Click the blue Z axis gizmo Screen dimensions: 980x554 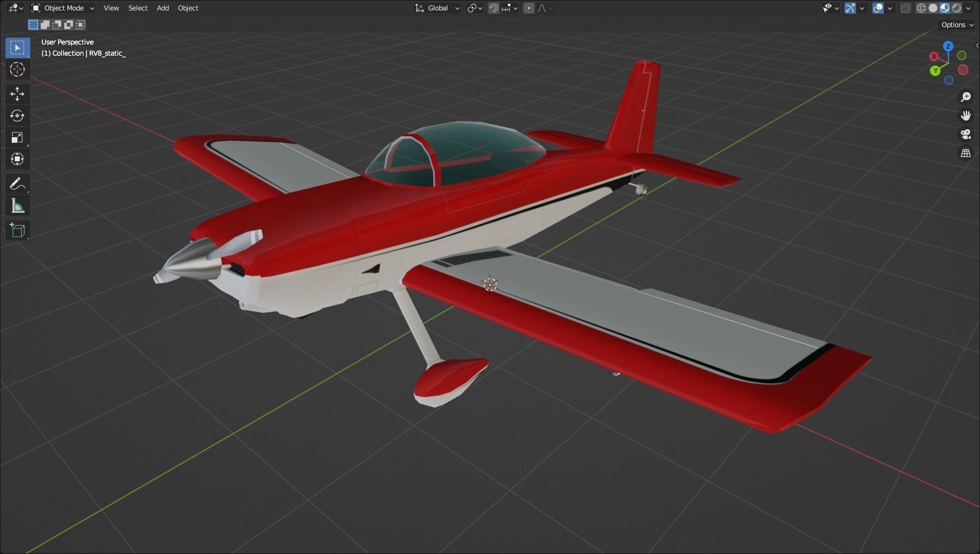tap(948, 46)
